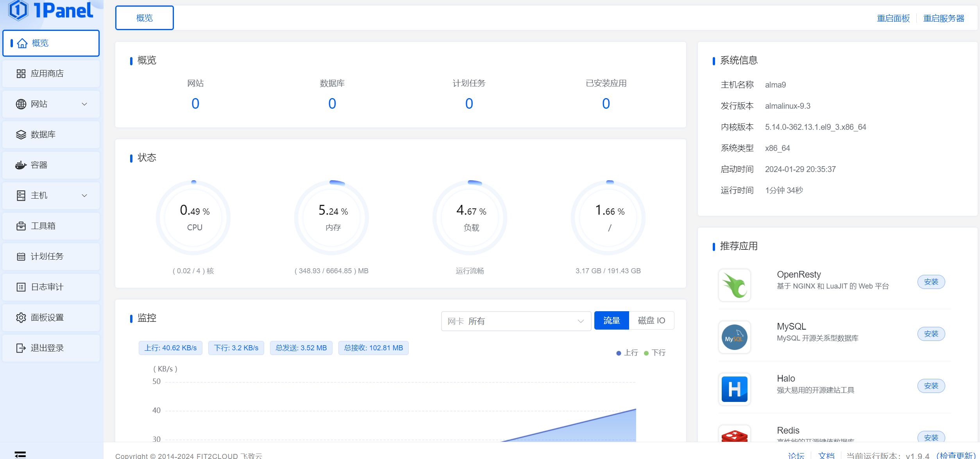980x459 pixels.
Task: Click the 主机 server icon
Action: point(21,195)
